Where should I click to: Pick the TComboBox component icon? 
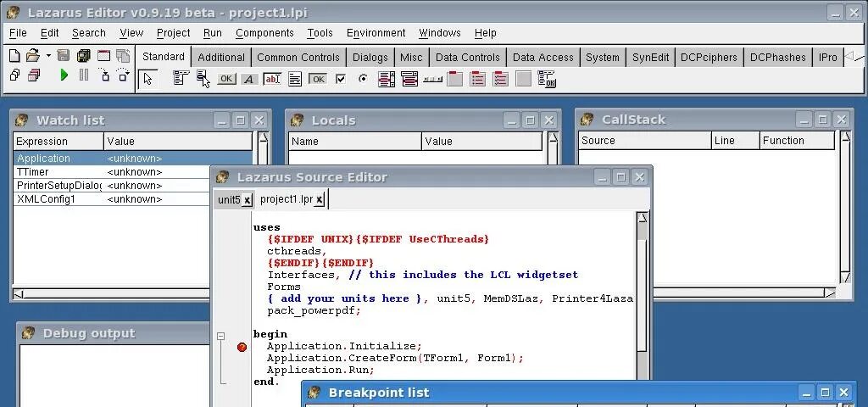(409, 79)
